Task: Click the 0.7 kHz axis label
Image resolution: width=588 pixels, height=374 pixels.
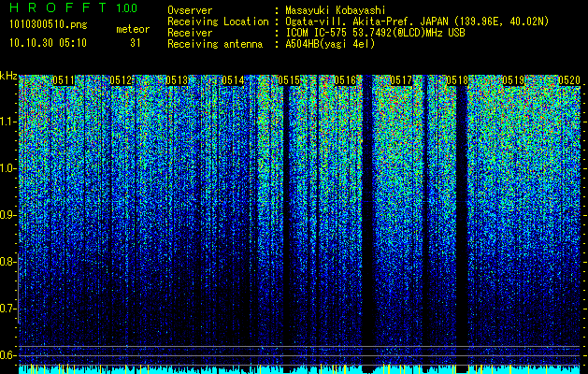Action: click(8, 309)
